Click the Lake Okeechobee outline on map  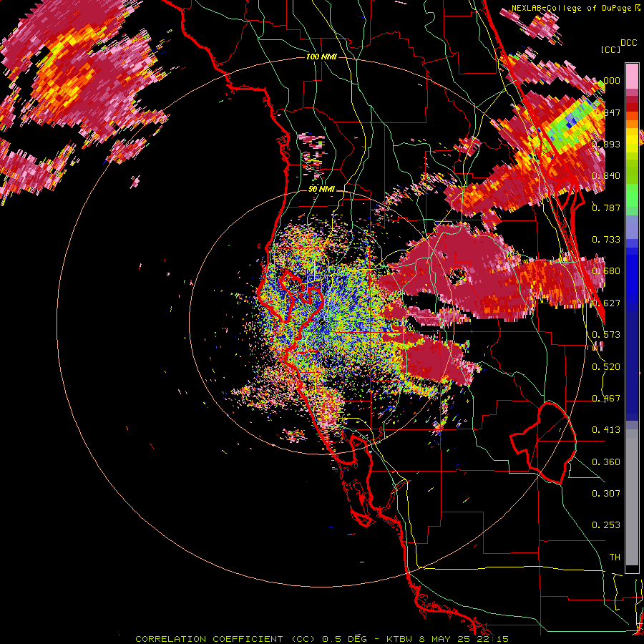tap(545, 444)
